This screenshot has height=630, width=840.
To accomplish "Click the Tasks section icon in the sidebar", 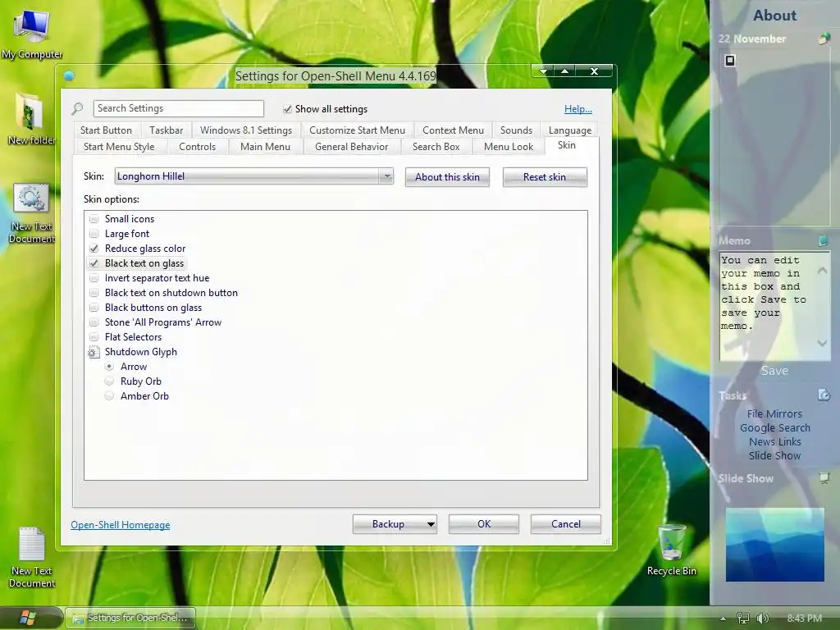I will click(824, 395).
